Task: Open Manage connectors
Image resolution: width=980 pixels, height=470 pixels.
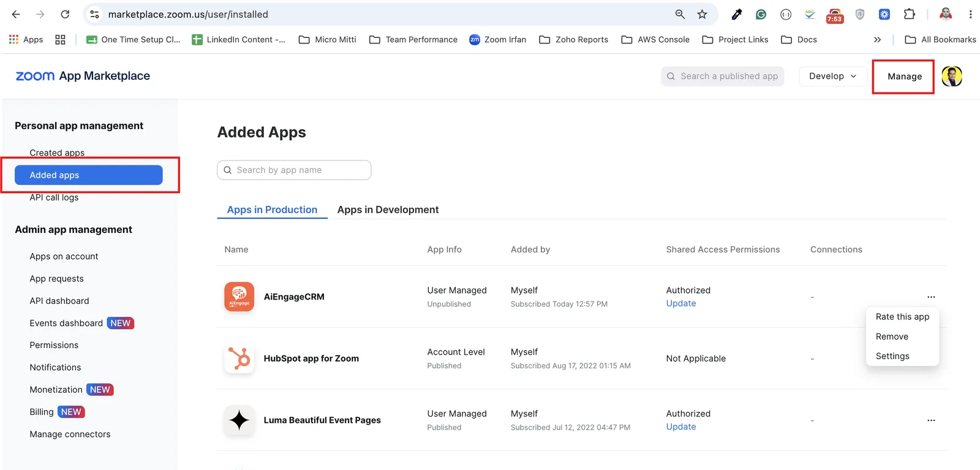Action: pos(70,434)
